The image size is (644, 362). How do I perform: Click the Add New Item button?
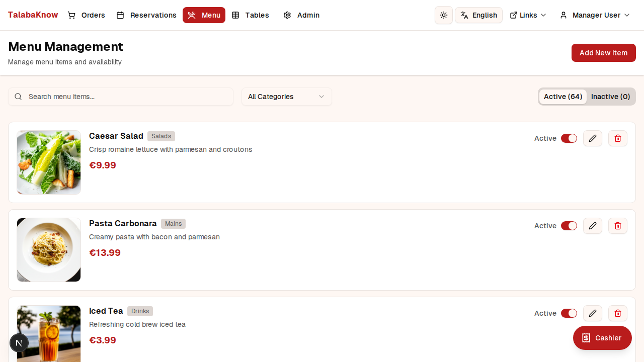(603, 53)
